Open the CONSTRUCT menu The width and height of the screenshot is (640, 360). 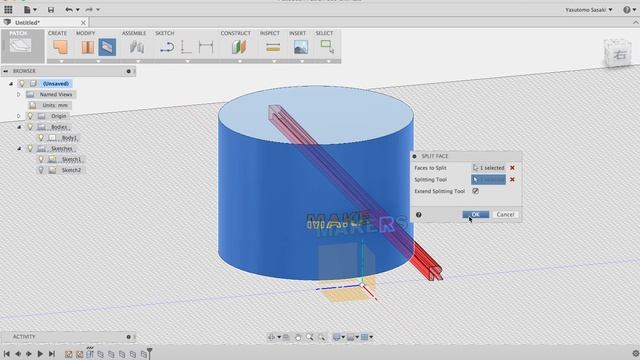(236, 33)
